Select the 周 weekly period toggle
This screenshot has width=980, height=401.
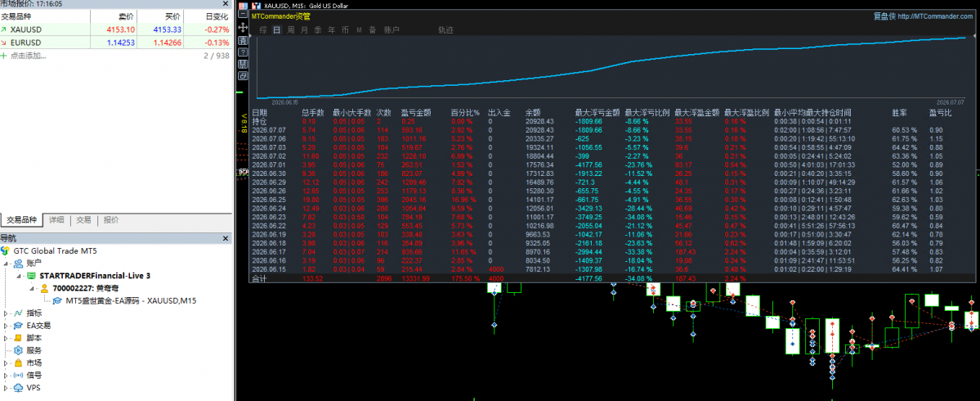pos(291,29)
